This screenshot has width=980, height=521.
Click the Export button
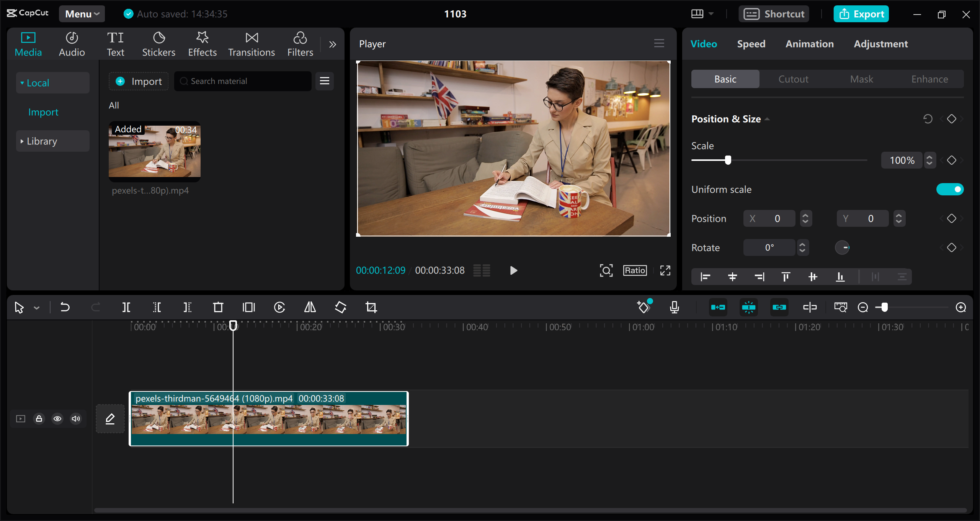pyautogui.click(x=861, y=14)
